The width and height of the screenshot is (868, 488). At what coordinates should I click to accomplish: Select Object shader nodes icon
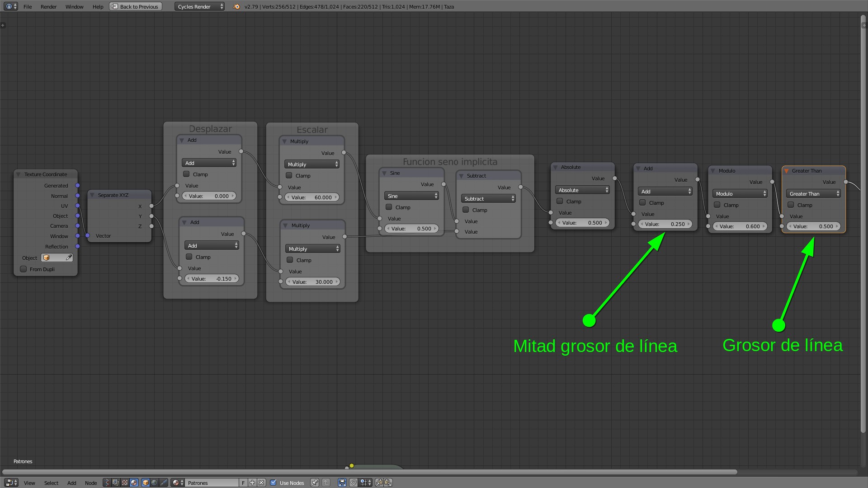146,483
